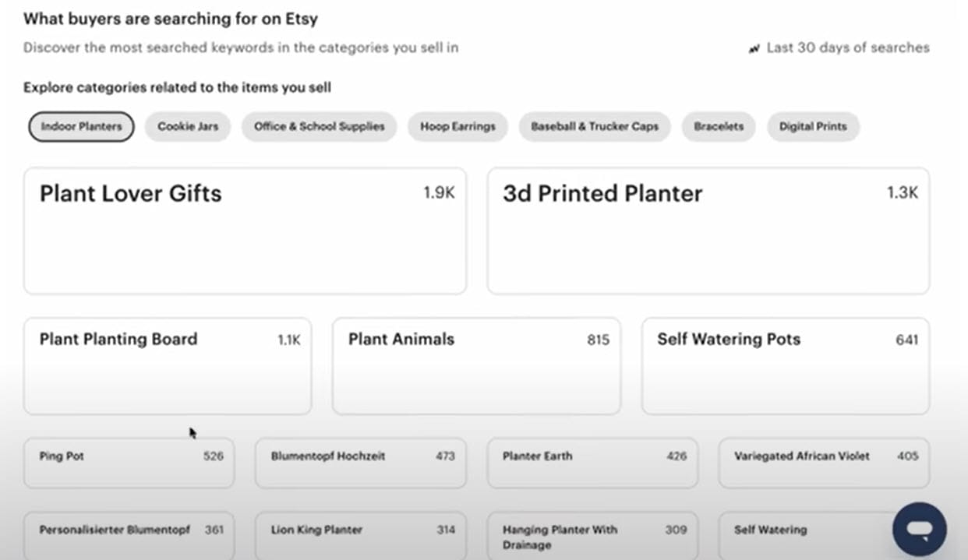968x560 pixels.
Task: Click the trending icon beside Last 30 days
Action: pos(754,48)
